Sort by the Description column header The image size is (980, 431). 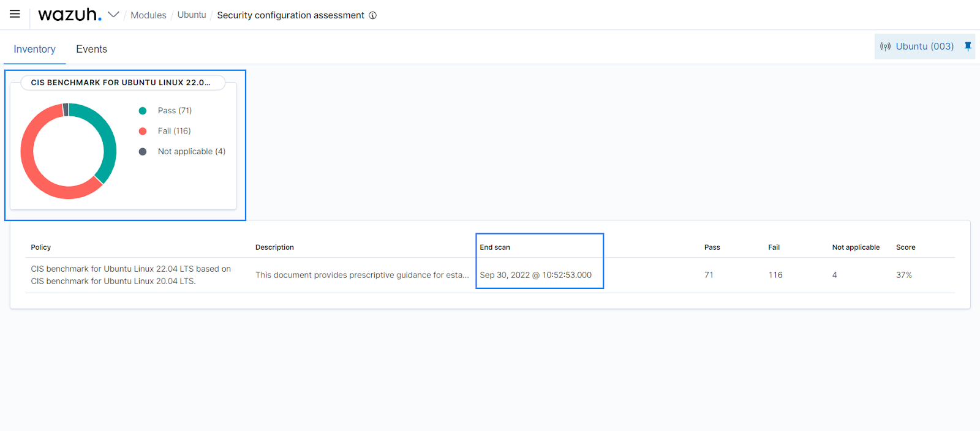click(x=274, y=247)
